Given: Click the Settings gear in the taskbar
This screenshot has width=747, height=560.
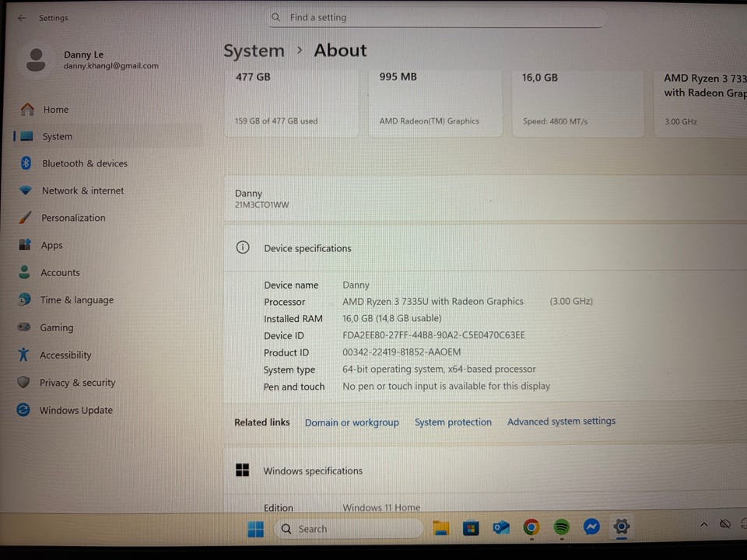Looking at the screenshot, I should click(x=622, y=527).
